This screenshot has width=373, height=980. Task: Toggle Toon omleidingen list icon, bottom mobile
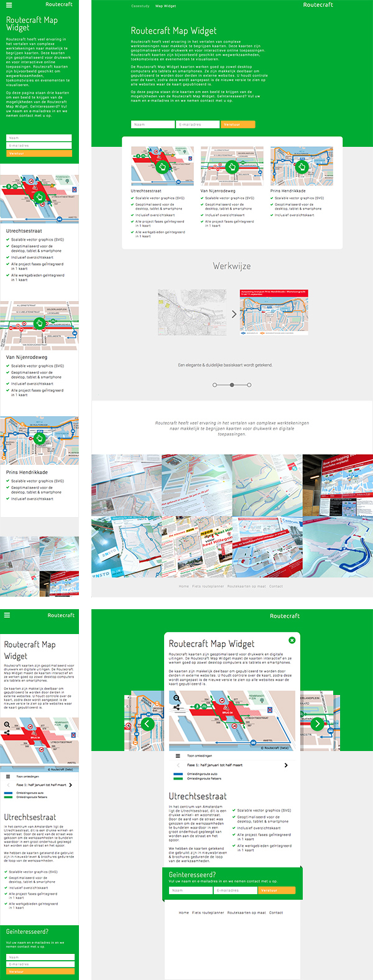(x=8, y=777)
